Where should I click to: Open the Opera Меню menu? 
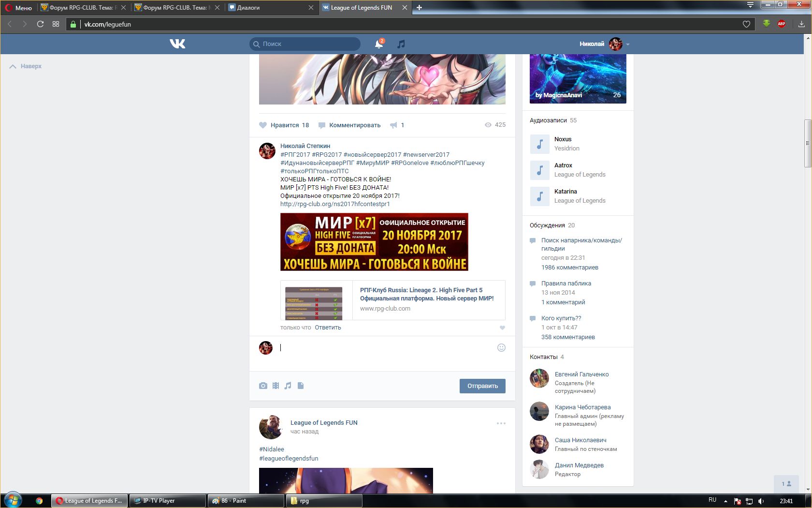click(x=19, y=8)
